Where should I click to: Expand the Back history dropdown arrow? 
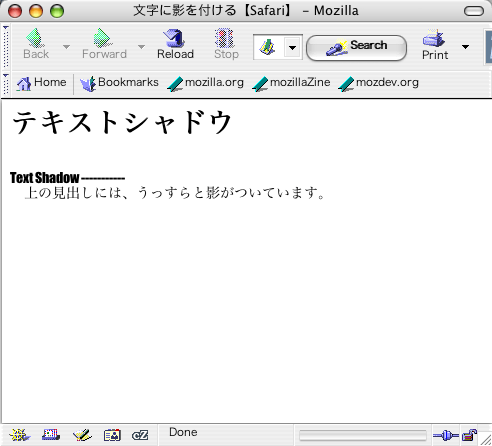tap(66, 46)
